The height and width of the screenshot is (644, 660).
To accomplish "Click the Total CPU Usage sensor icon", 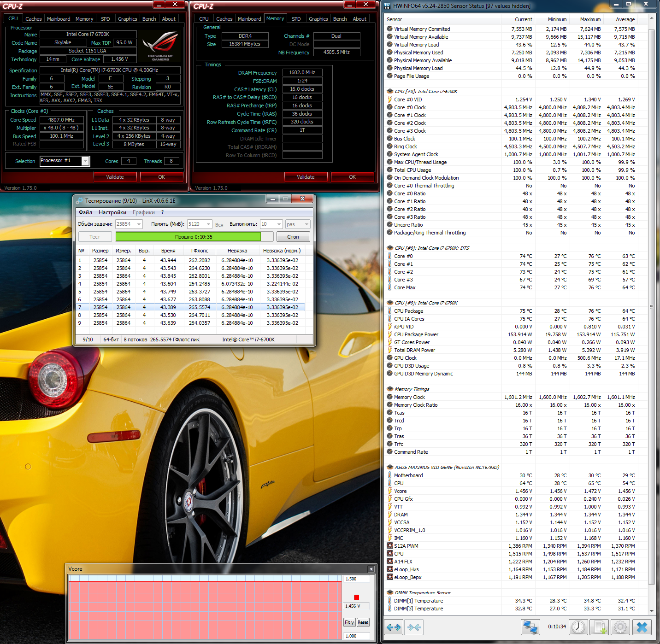I will pyautogui.click(x=390, y=170).
